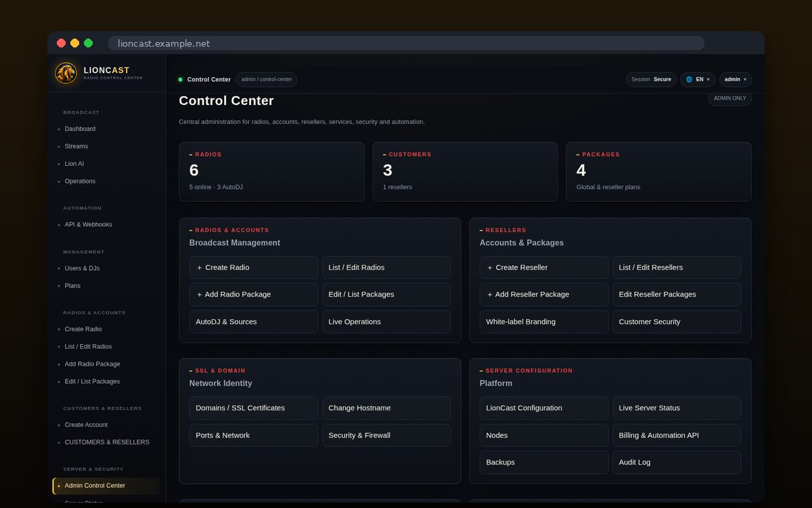Screen dimensions: 812x508
Task: Open Security & Firewall
Action: click(386, 436)
